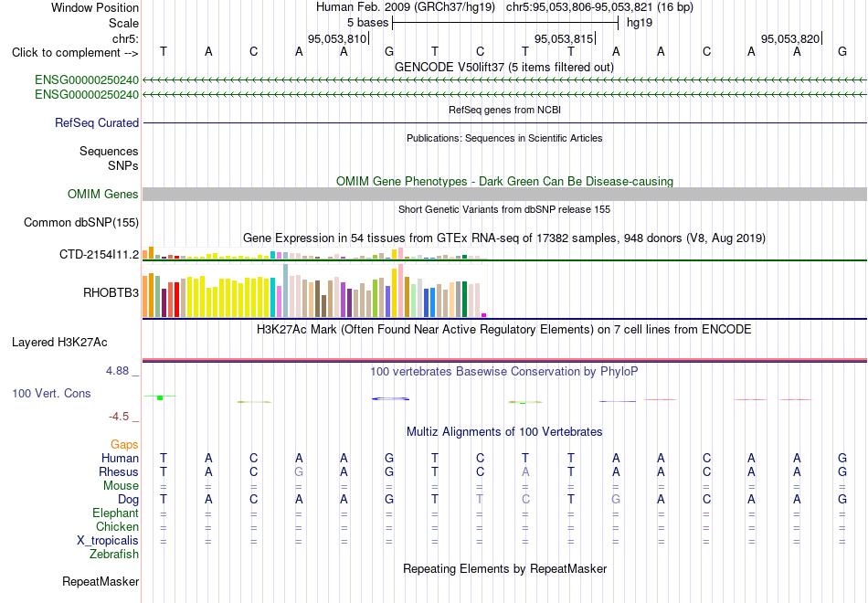Select the Mouse species row label
The height and width of the screenshot is (603, 868).
[121, 486]
